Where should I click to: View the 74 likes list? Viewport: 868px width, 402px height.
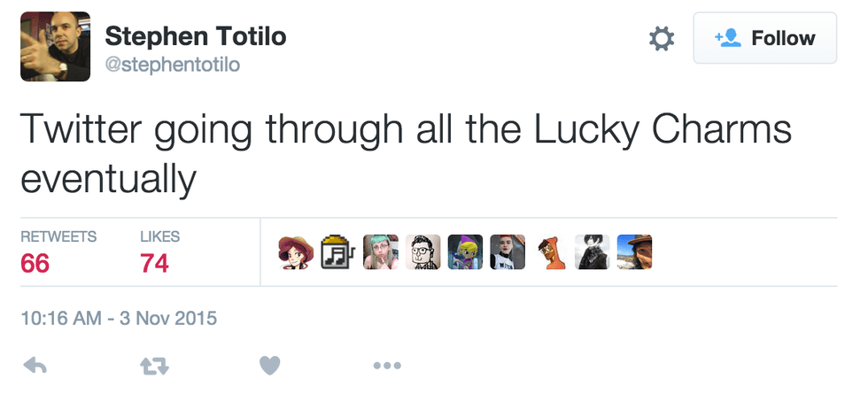click(x=154, y=263)
